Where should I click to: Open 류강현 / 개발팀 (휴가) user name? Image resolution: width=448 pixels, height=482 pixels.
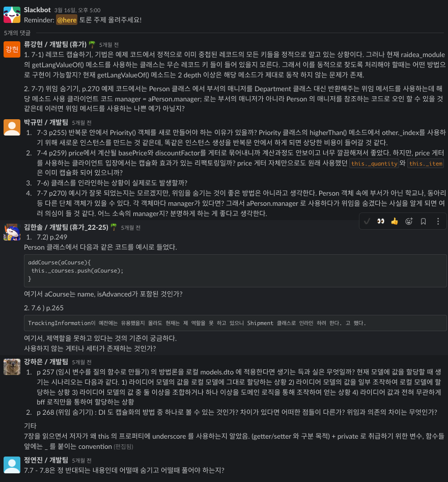click(x=55, y=44)
